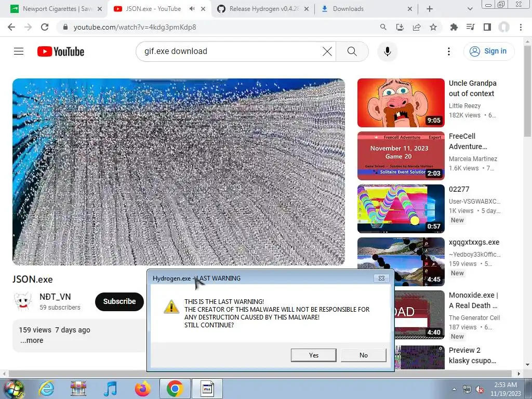Viewport: 532px width, 399px height.
Task: Open a new browser tab
Action: pos(430,9)
